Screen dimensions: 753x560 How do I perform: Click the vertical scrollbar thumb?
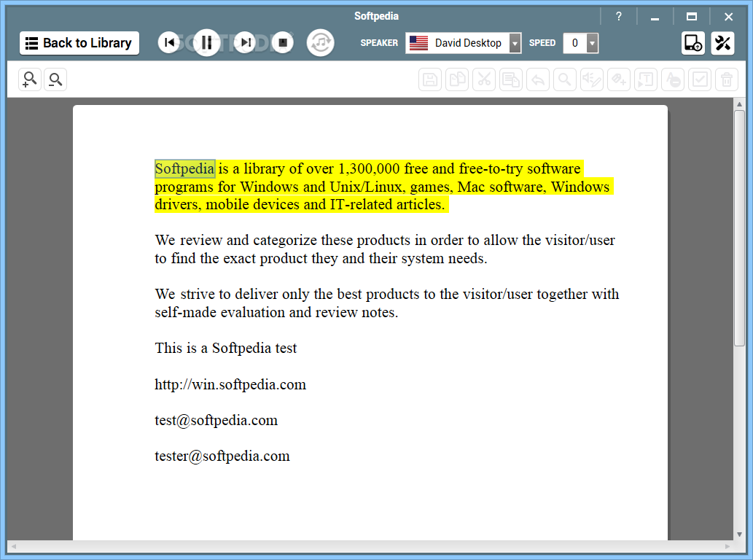coord(739,228)
